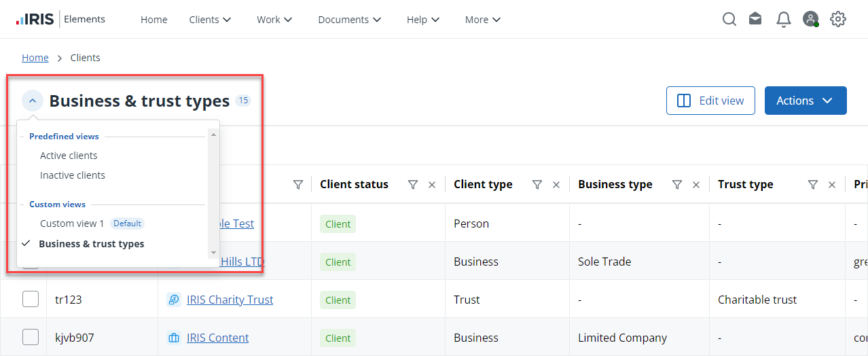
Task: Go to Home via breadcrumb link
Action: 35,58
